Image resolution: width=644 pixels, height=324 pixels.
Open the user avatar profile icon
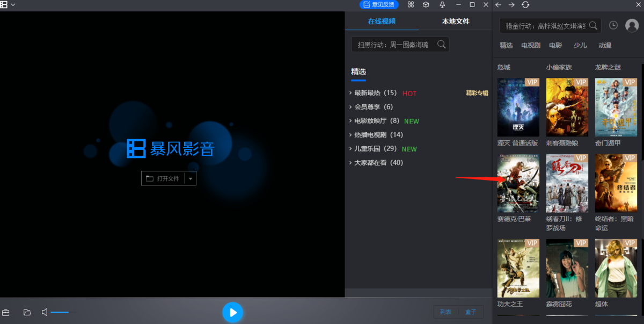pos(632,26)
